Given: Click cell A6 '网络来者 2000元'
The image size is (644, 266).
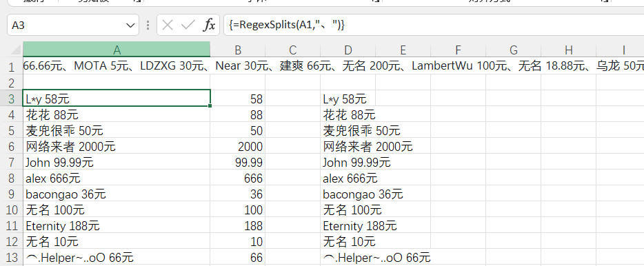Looking at the screenshot, I should point(117,145).
